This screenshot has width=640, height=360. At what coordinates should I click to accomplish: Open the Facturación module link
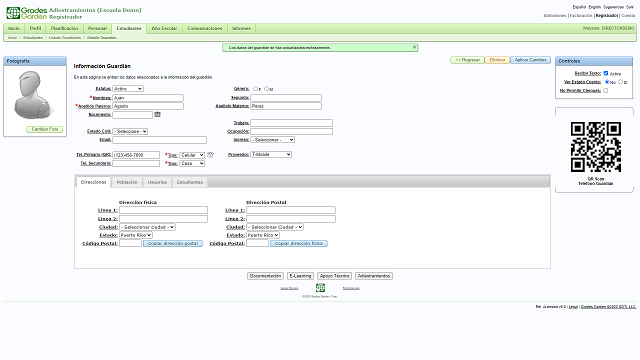pos(580,16)
